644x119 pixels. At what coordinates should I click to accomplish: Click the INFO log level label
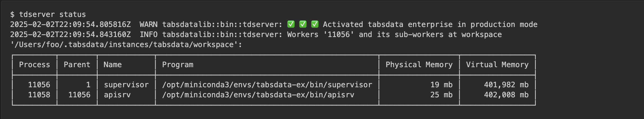click(149, 34)
